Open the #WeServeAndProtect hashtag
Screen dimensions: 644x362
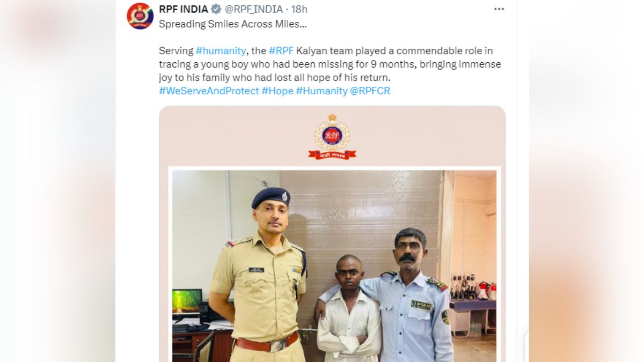(209, 91)
